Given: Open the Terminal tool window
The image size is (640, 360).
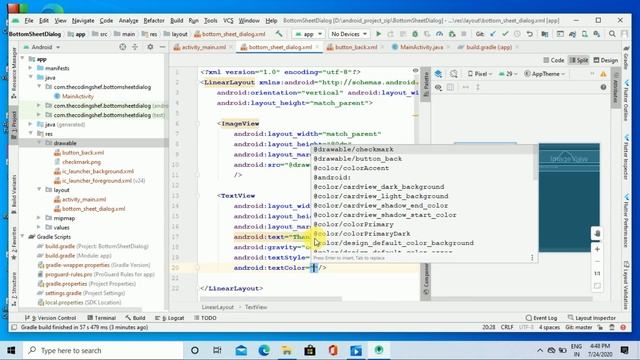Looking at the screenshot, I should (102, 318).
